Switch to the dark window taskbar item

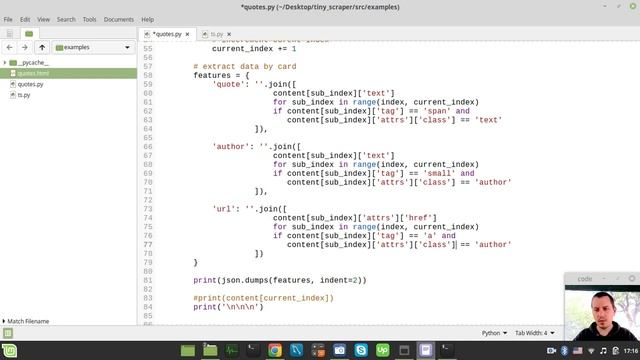404,350
